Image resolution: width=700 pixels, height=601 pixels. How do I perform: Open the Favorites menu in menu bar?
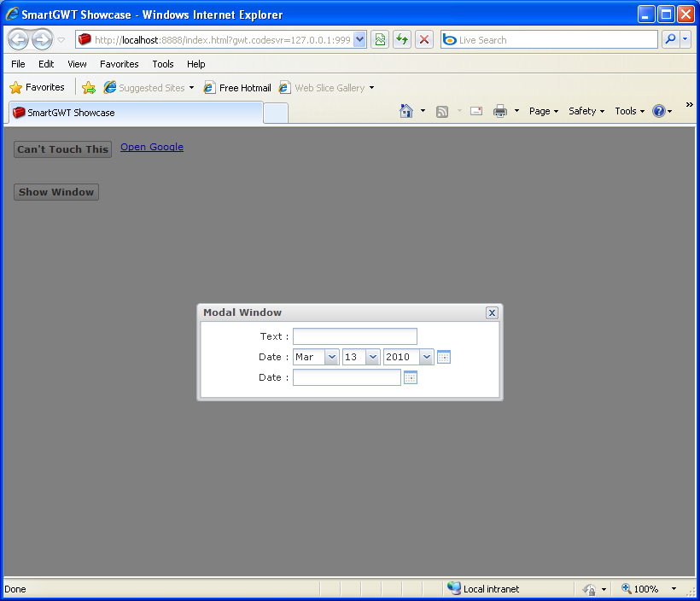(x=120, y=64)
